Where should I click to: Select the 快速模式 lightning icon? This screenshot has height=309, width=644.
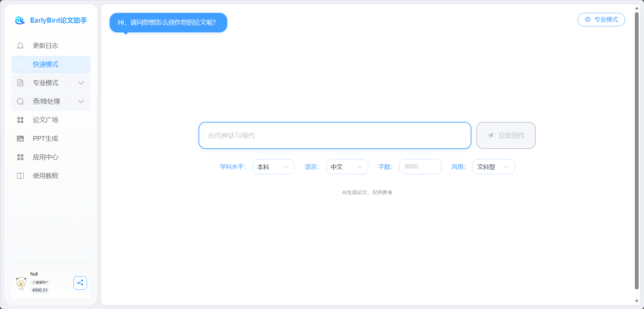20,64
